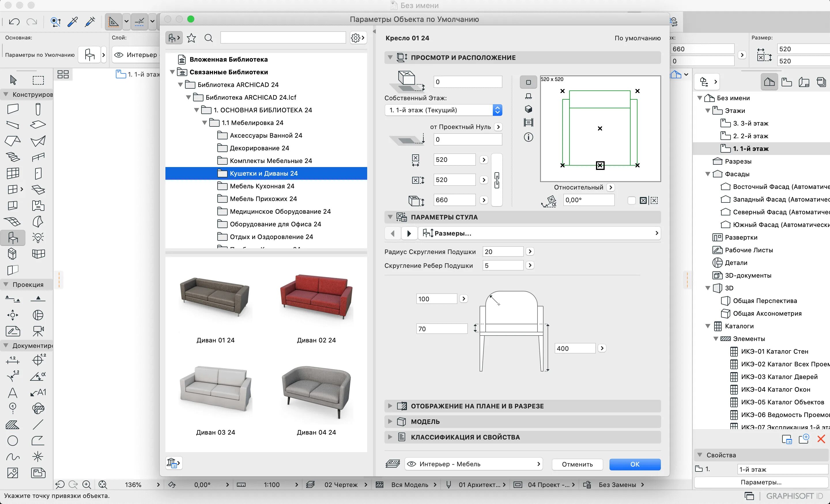Confirm the dialog with OK button
This screenshot has height=504, width=830.
click(x=634, y=464)
